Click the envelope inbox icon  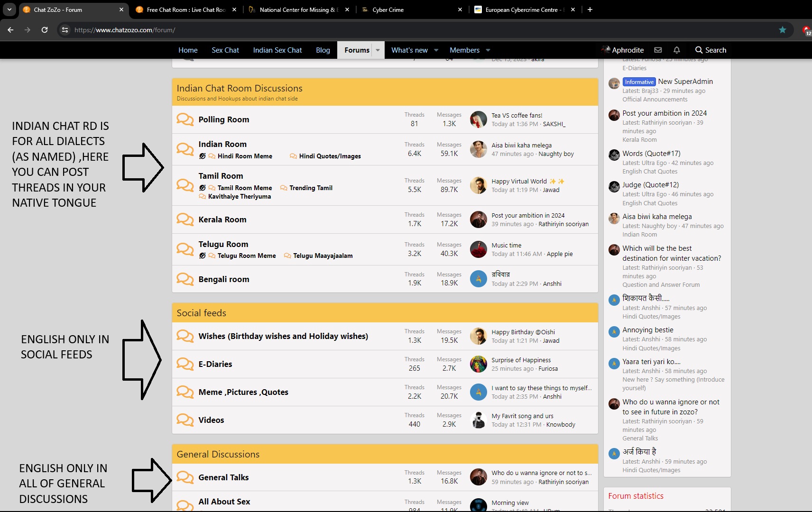[x=658, y=50]
